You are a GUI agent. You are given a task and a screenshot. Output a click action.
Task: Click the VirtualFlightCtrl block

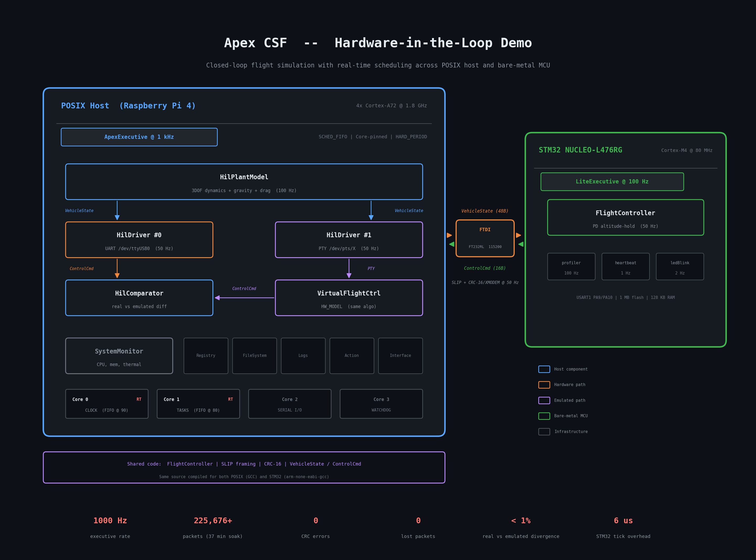[349, 298]
